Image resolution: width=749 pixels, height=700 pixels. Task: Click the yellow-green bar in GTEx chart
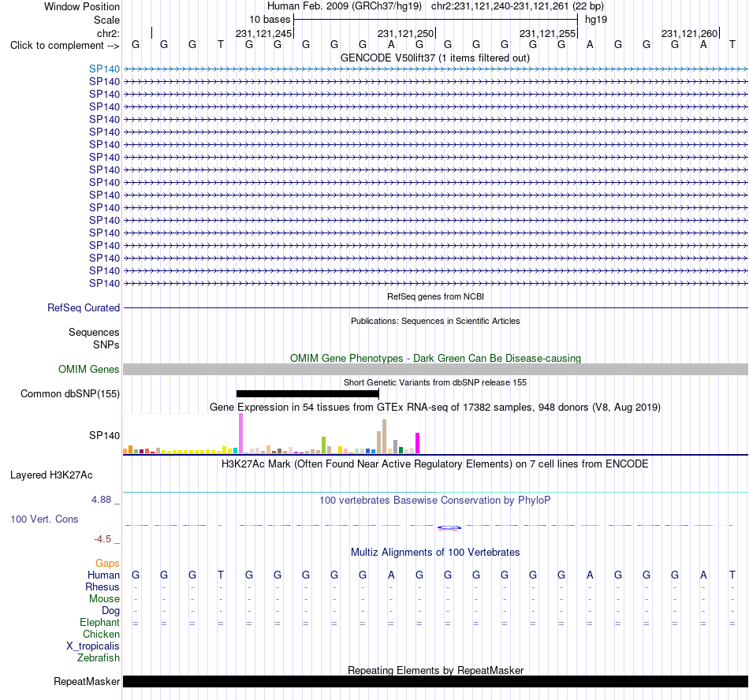[x=323, y=445]
